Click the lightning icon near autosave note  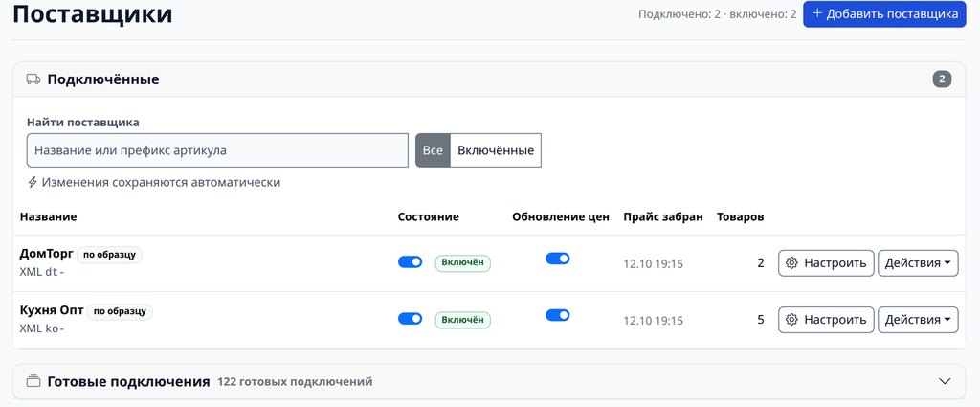pos(33,182)
